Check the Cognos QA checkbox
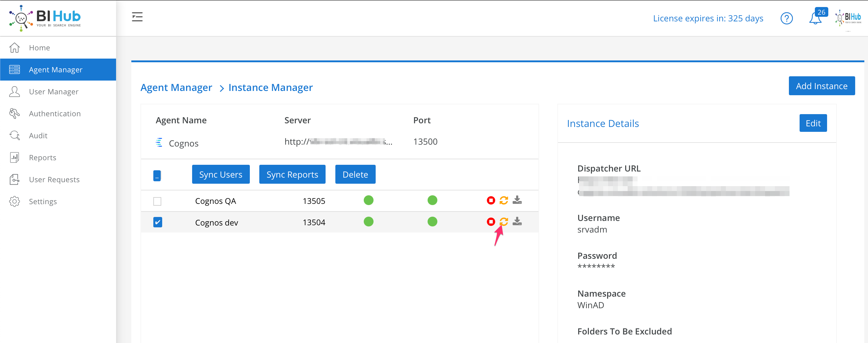 pyautogui.click(x=157, y=201)
